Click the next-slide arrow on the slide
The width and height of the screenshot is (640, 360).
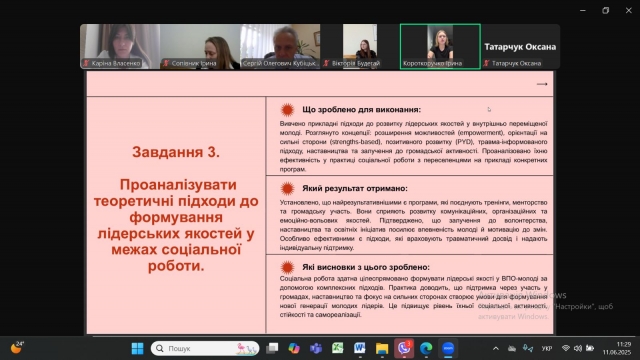pos(542,84)
